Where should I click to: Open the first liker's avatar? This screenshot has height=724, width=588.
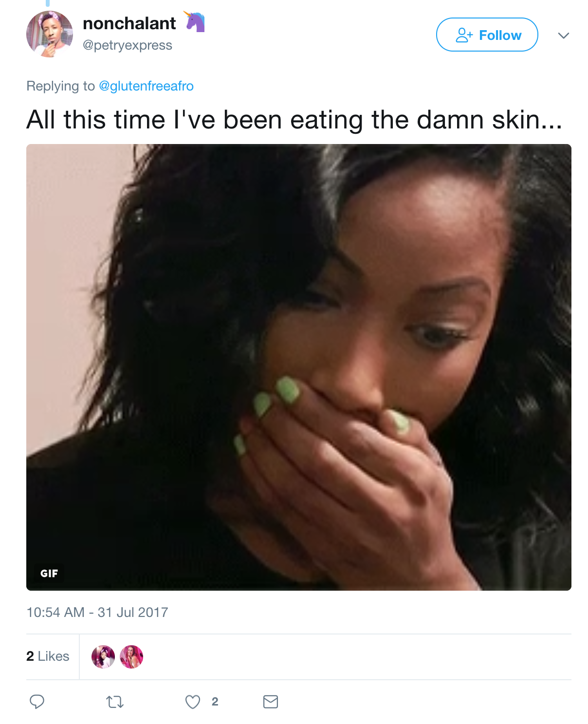[103, 657]
